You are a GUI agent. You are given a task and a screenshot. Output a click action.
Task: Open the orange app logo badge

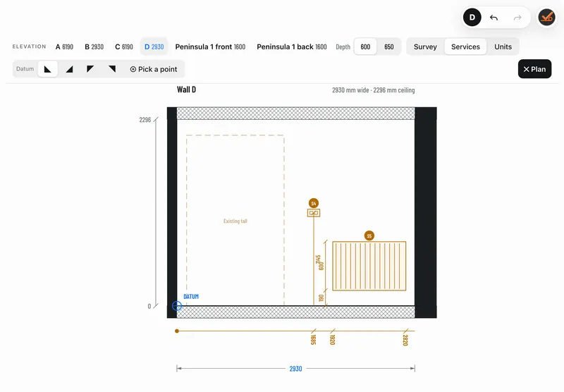click(x=547, y=17)
